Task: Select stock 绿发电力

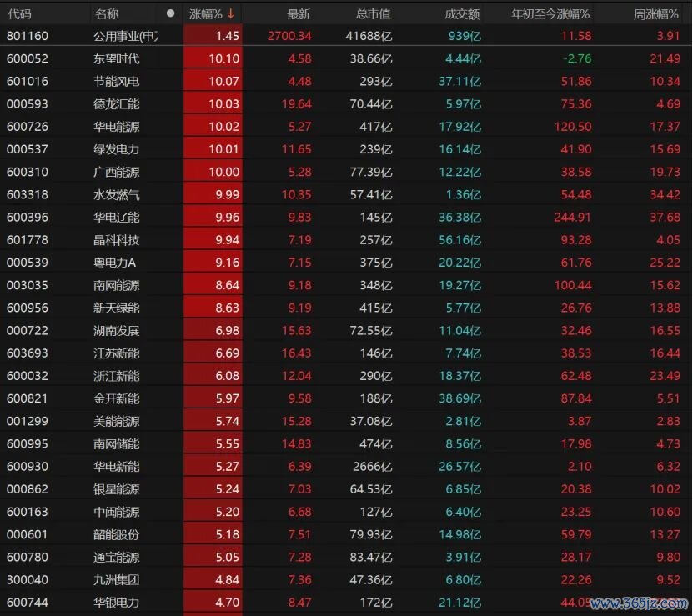Action: pyautogui.click(x=116, y=149)
